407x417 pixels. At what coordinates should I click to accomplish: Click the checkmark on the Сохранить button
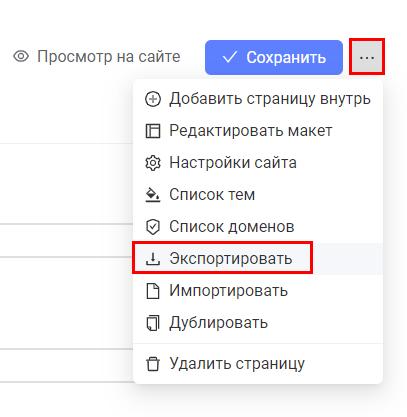click(230, 57)
